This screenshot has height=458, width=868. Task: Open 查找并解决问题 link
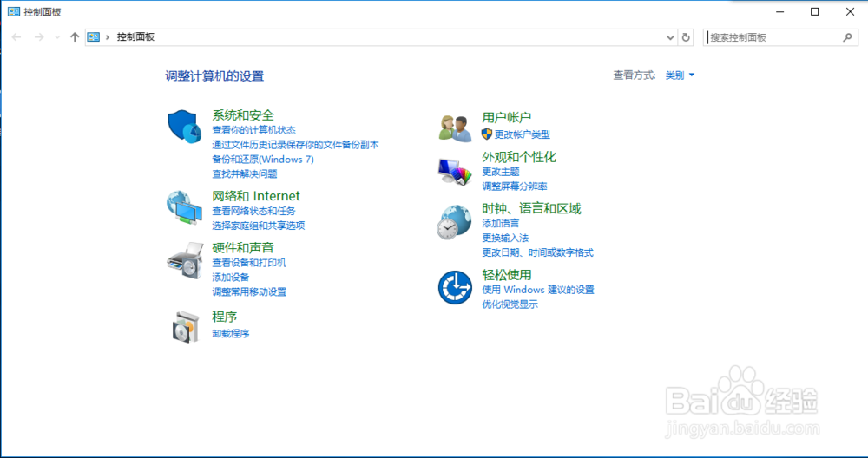245,173
